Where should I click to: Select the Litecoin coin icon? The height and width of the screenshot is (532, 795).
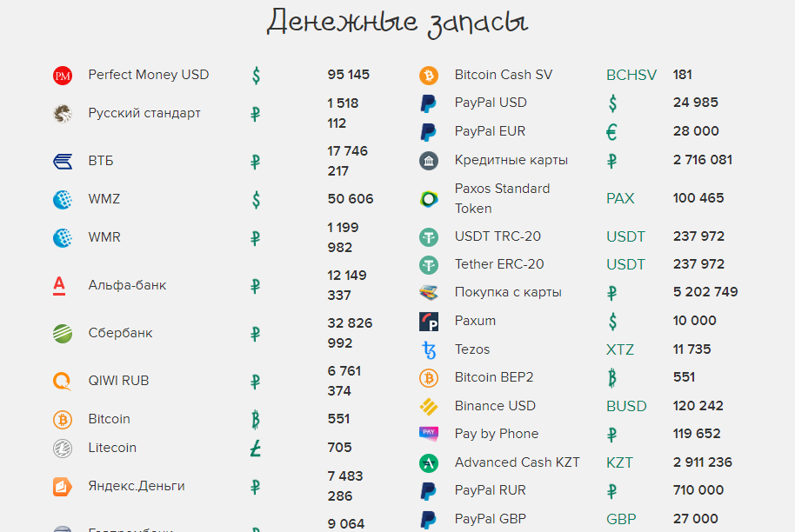[x=63, y=449]
